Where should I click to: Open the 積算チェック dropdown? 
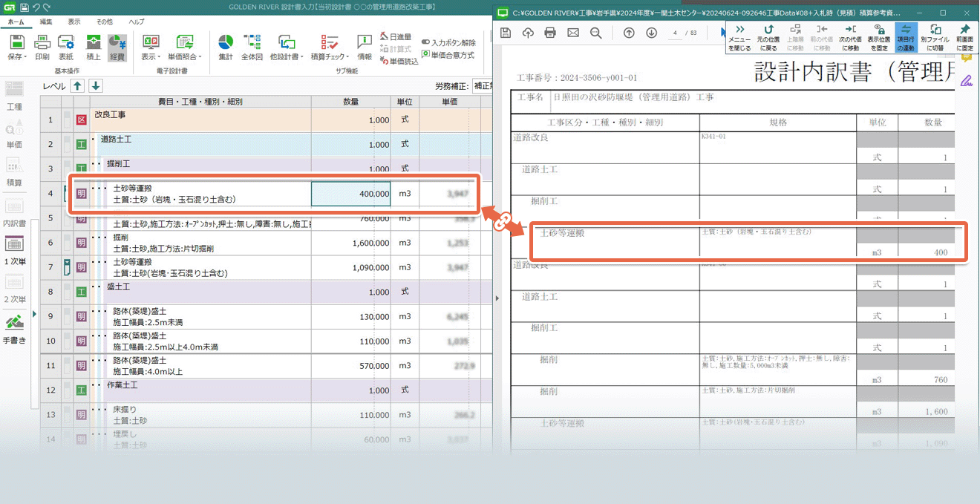tap(330, 47)
